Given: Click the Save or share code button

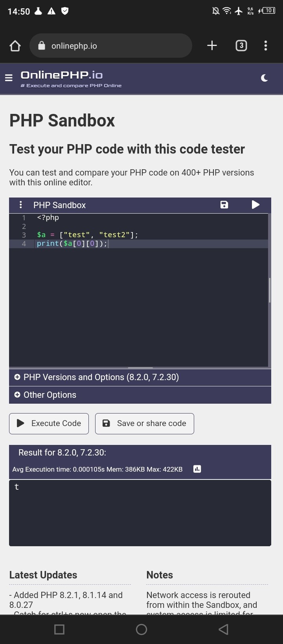Looking at the screenshot, I should [x=144, y=423].
